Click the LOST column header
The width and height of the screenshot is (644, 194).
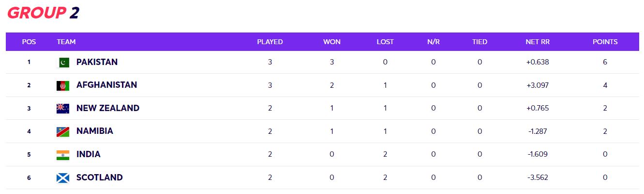[385, 42]
